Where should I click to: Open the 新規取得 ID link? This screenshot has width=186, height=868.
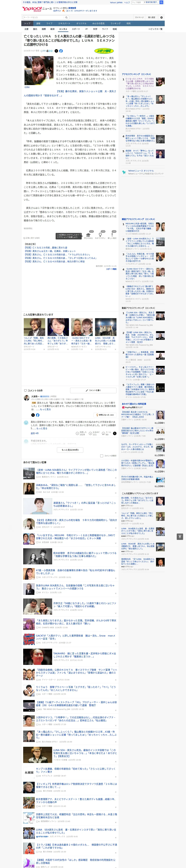pos(72,8)
